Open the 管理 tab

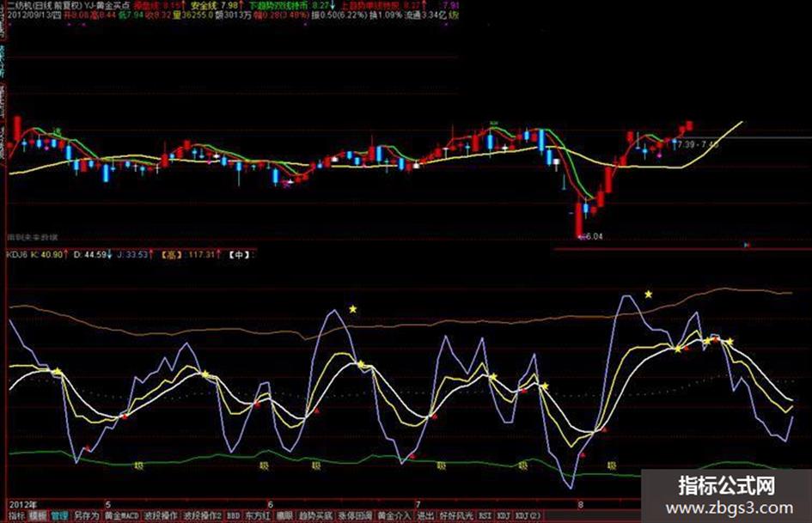point(59,516)
